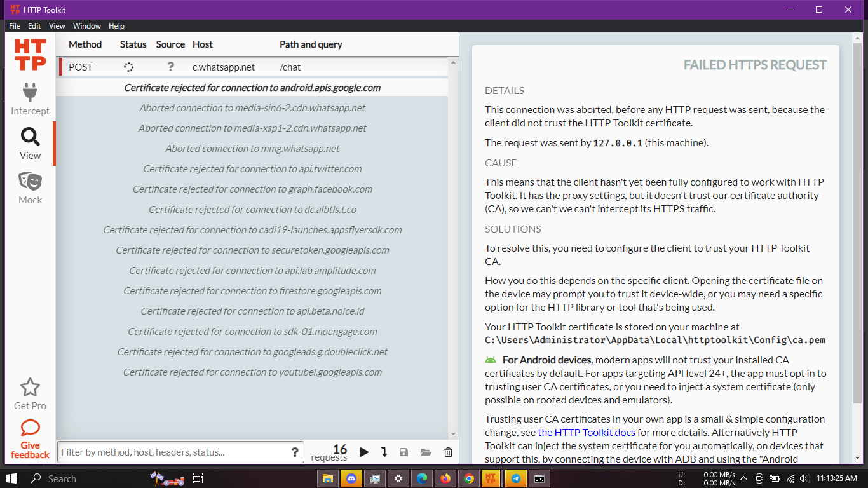Image resolution: width=868 pixels, height=488 pixels.
Task: Select the youtubei.googleapis.com row
Action: tap(252, 372)
